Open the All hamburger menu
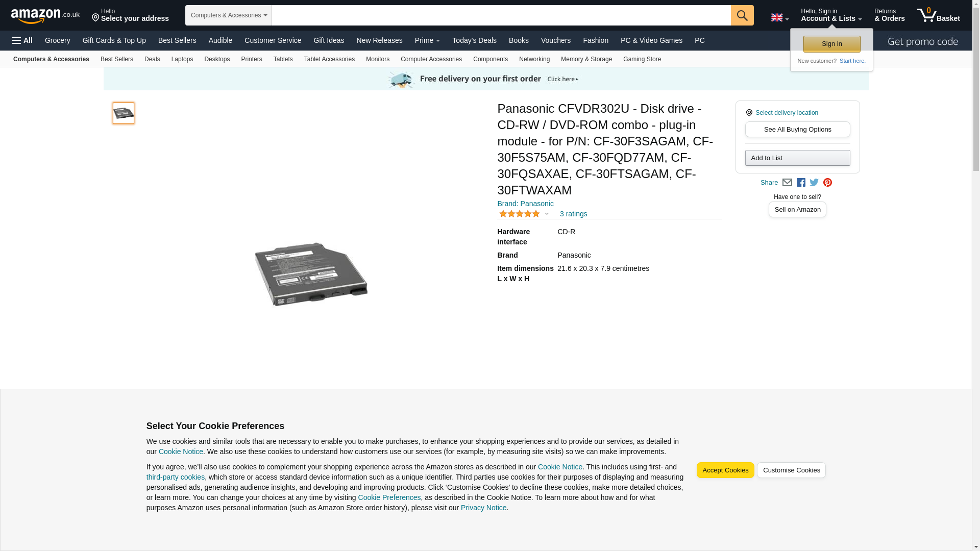This screenshot has width=980, height=551. (22, 40)
